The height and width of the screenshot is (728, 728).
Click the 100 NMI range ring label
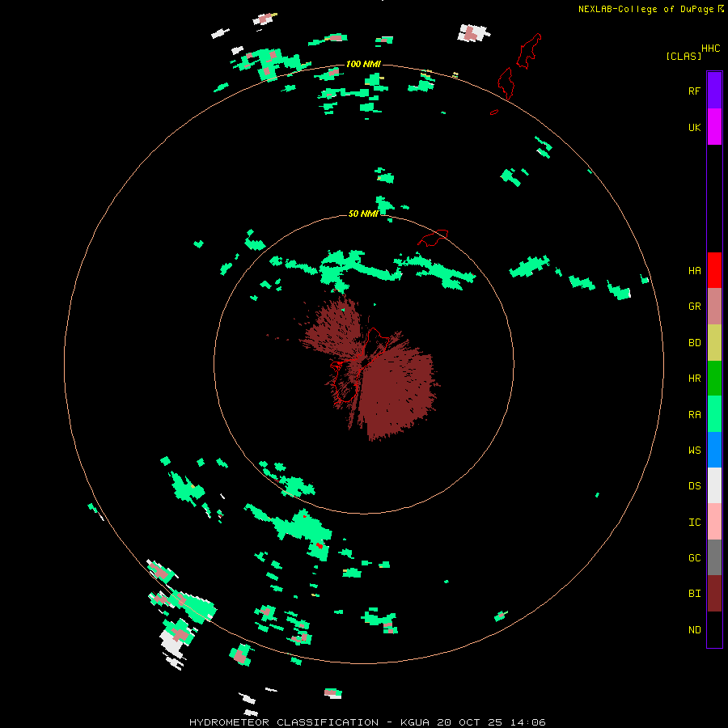[363, 64]
